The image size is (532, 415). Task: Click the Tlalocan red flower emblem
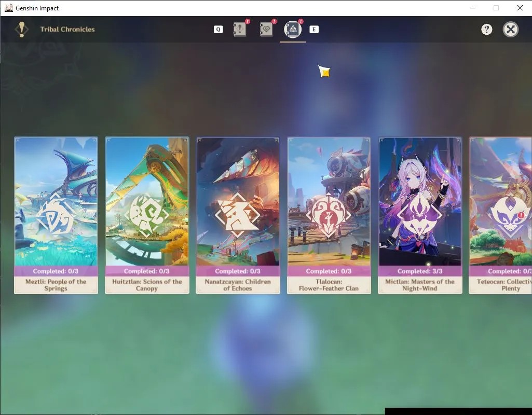coord(329,215)
